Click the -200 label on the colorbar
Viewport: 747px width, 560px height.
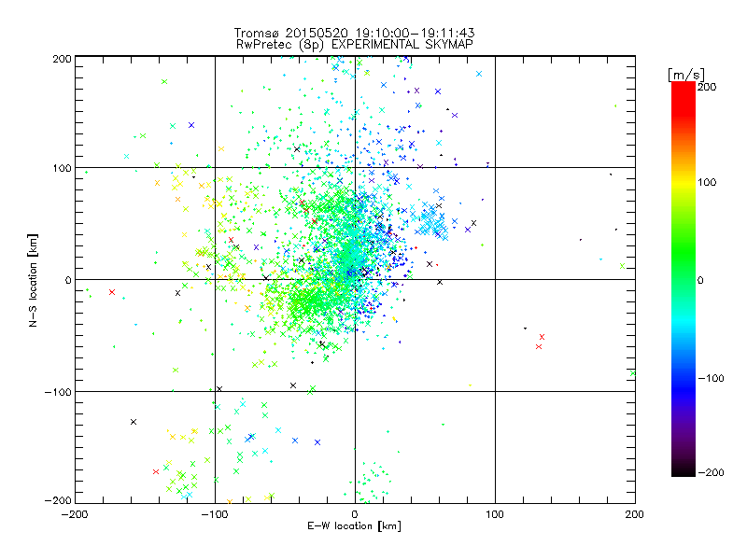(711, 472)
